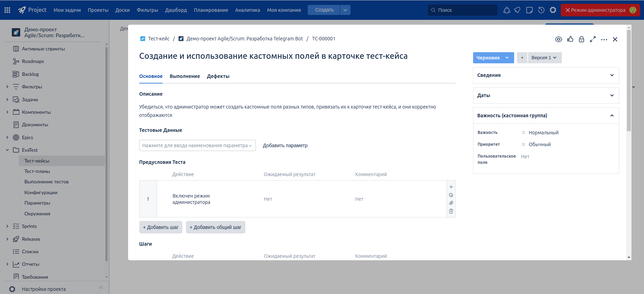This screenshot has height=294, width=644.
Task: Open the three-dots more actions menu
Action: [604, 40]
